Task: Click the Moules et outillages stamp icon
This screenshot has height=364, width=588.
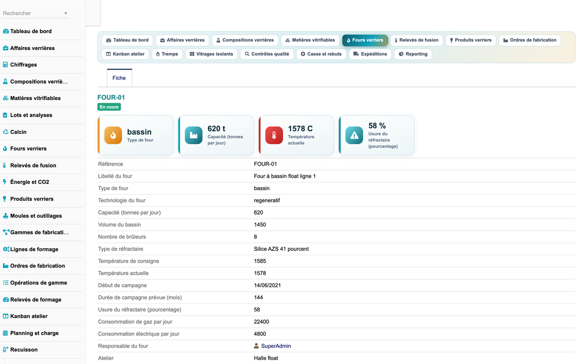Action: (x=6, y=216)
